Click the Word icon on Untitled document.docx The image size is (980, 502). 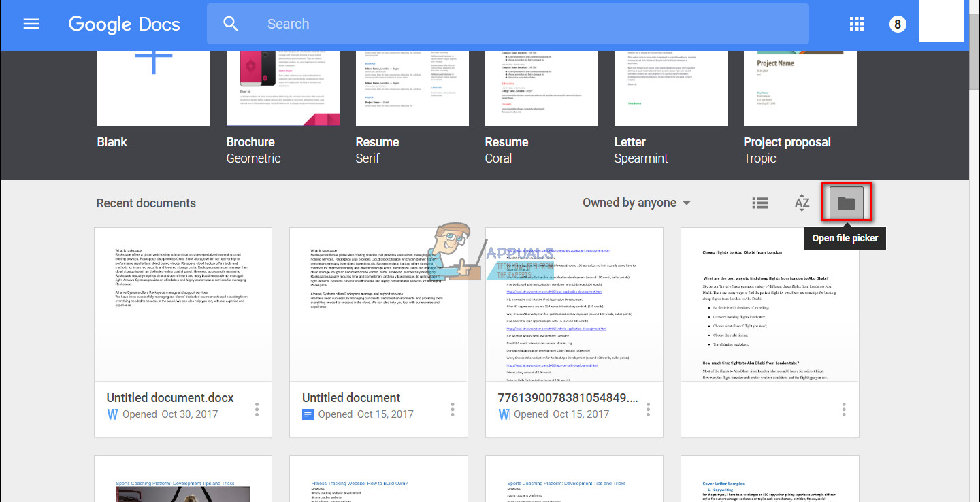point(112,414)
